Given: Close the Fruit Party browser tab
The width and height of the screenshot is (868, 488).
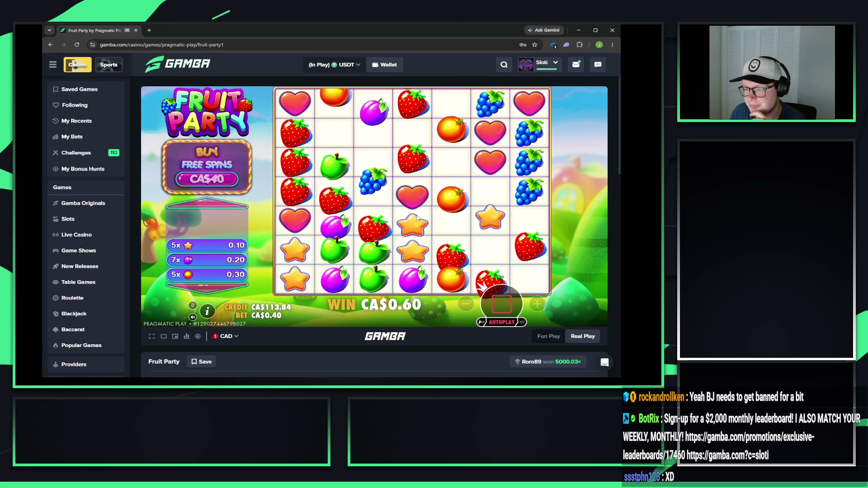Looking at the screenshot, I should (136, 30).
